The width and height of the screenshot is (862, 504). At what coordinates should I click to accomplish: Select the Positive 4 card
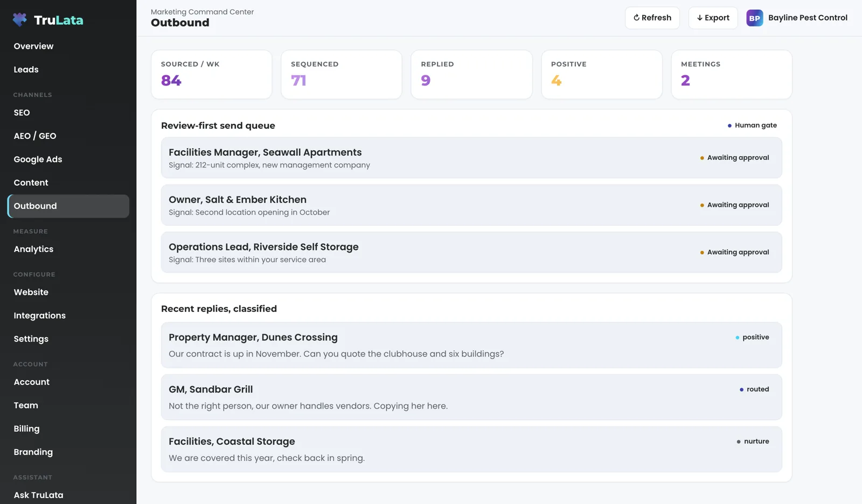coord(602,74)
